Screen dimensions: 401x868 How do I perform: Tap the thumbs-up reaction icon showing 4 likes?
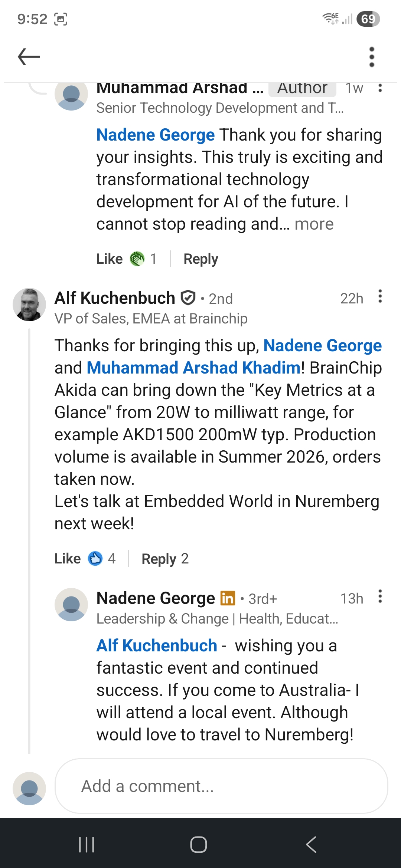tap(96, 558)
